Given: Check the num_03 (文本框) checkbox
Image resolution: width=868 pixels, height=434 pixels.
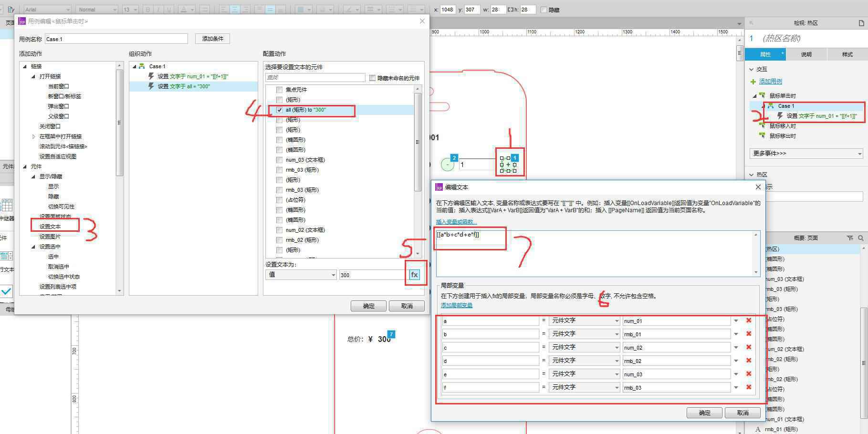Looking at the screenshot, I should [x=280, y=160].
